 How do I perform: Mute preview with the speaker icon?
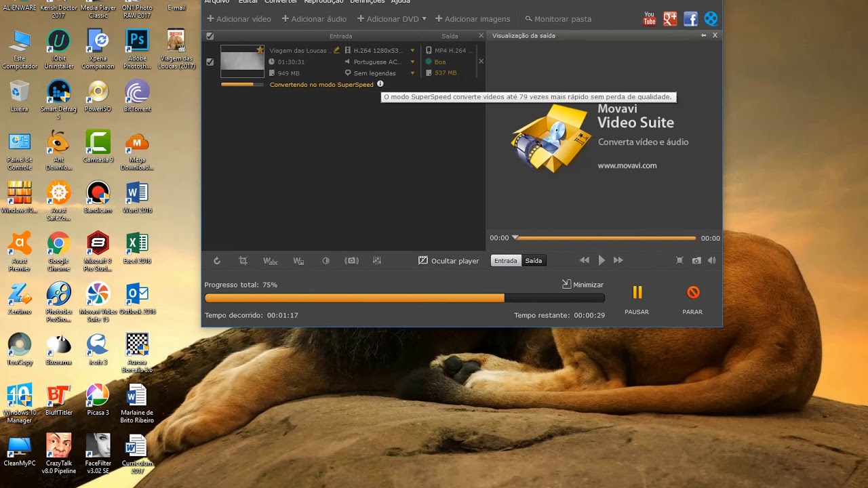point(712,260)
